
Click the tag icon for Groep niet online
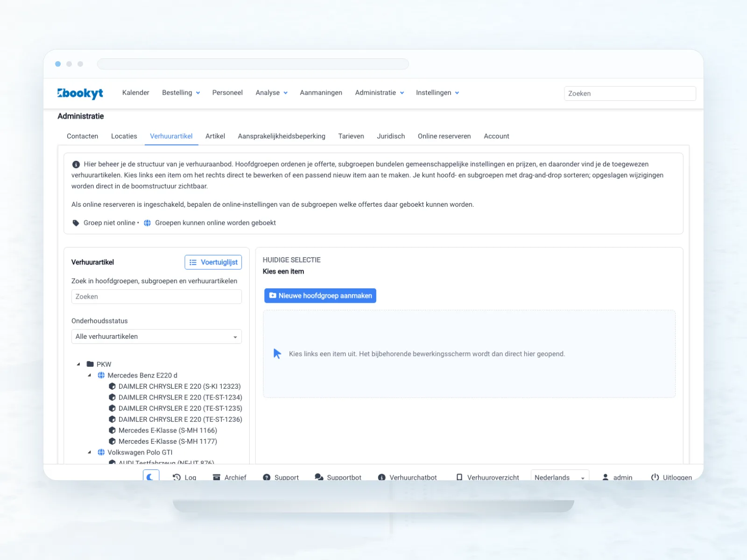pos(76,223)
